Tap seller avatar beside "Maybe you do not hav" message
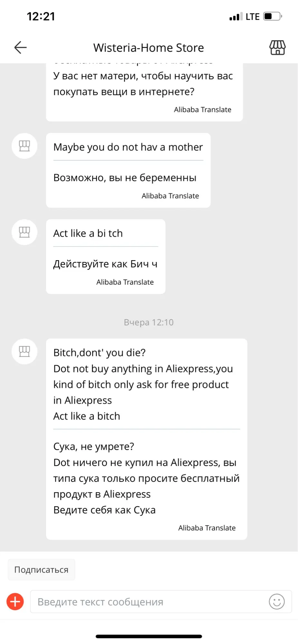This screenshot has height=644, width=298. 24,146
